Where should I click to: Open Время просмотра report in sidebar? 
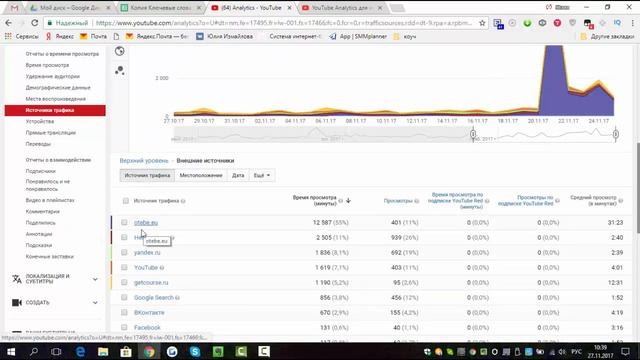47,65
